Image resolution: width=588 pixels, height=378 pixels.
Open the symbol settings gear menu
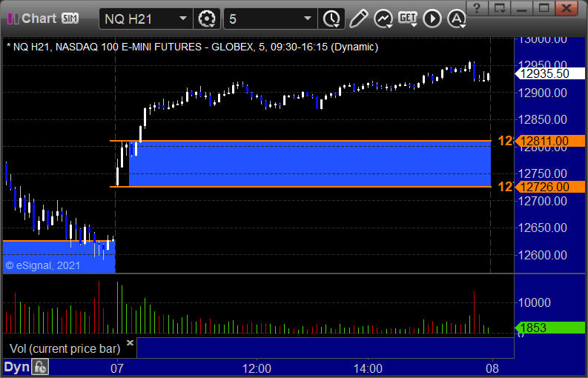point(207,19)
